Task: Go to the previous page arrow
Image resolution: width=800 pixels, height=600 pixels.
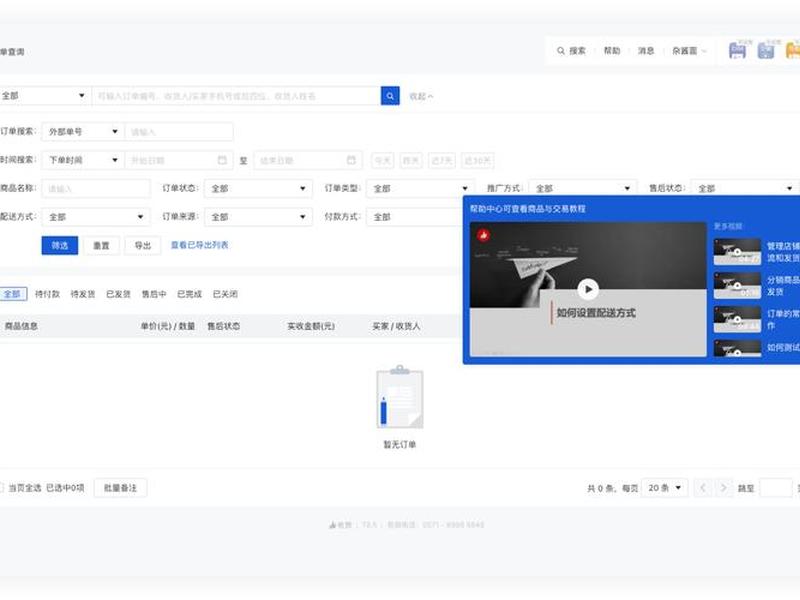Action: click(703, 488)
